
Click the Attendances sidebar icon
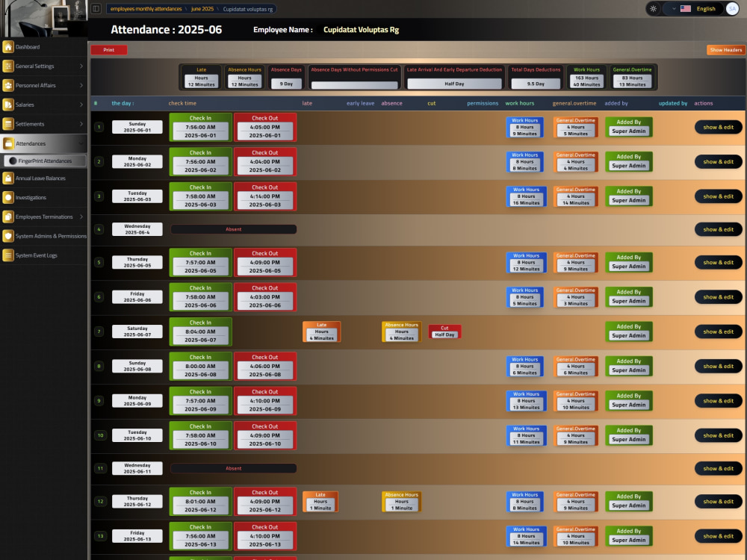[8, 143]
